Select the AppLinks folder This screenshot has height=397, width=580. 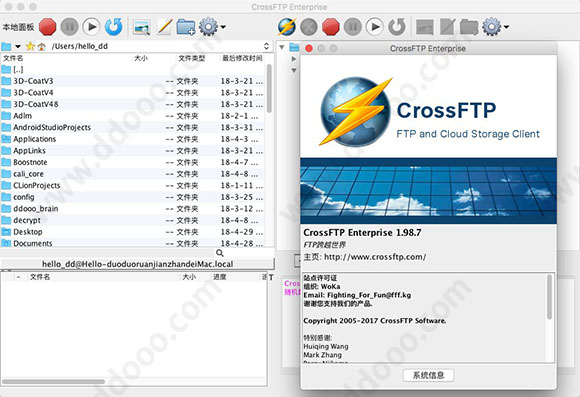tap(132, 151)
